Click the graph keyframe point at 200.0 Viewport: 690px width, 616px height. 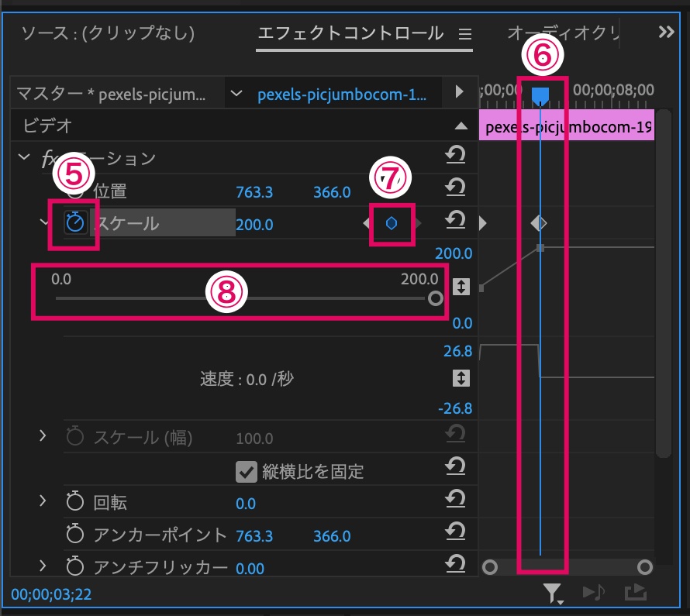540,248
